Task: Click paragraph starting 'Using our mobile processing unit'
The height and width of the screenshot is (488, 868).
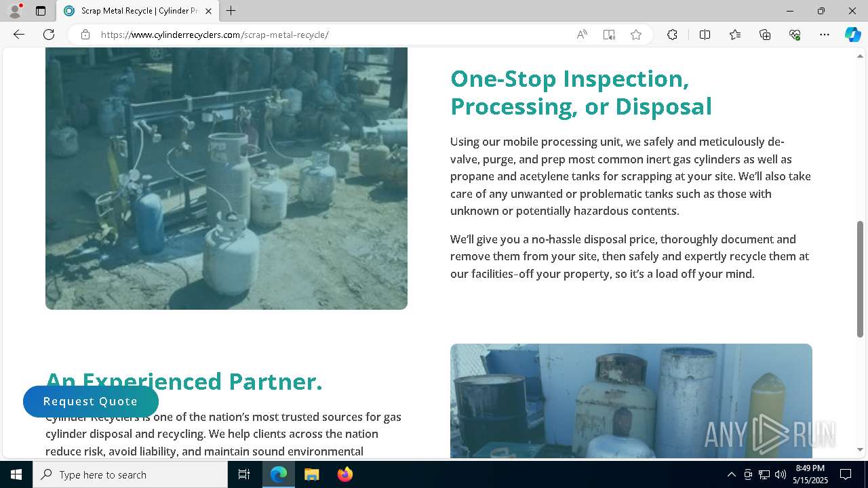Action: point(631,176)
